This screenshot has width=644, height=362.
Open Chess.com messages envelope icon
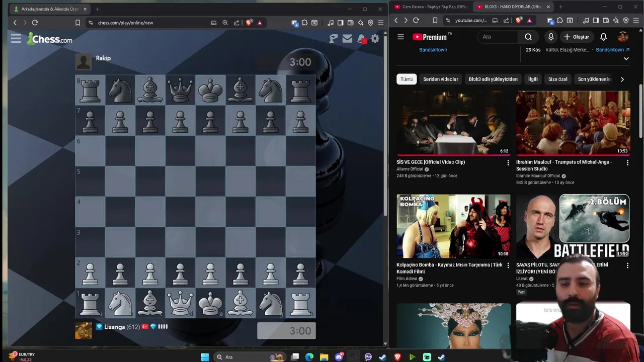pos(347,39)
